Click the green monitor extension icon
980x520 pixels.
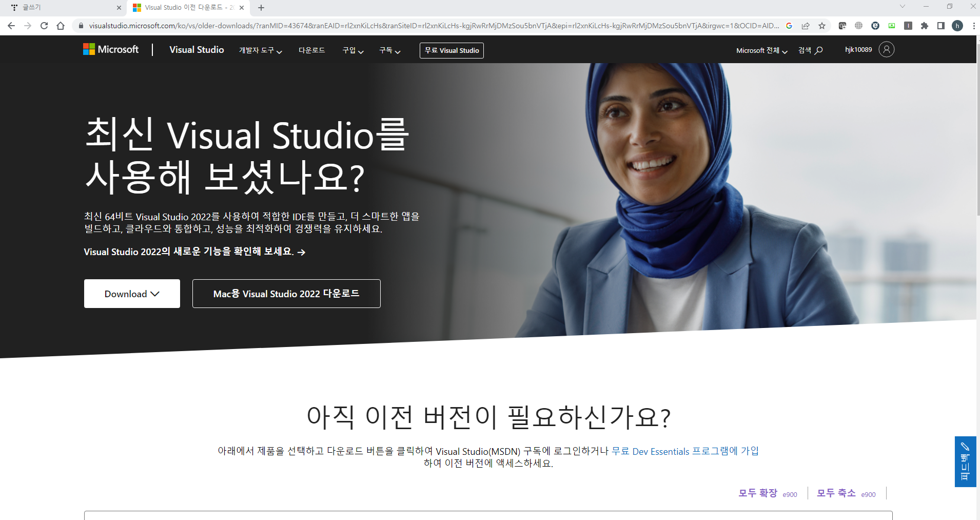click(x=892, y=26)
